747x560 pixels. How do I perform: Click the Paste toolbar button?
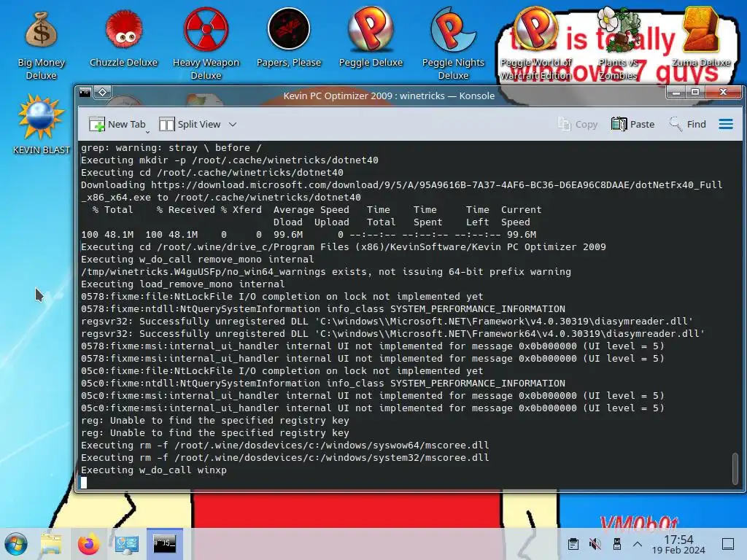632,124
